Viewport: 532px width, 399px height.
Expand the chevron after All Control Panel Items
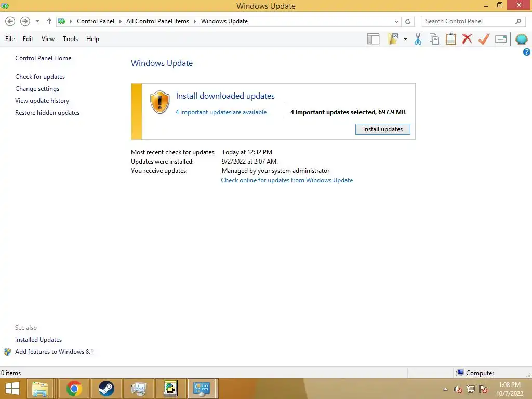[195, 21]
